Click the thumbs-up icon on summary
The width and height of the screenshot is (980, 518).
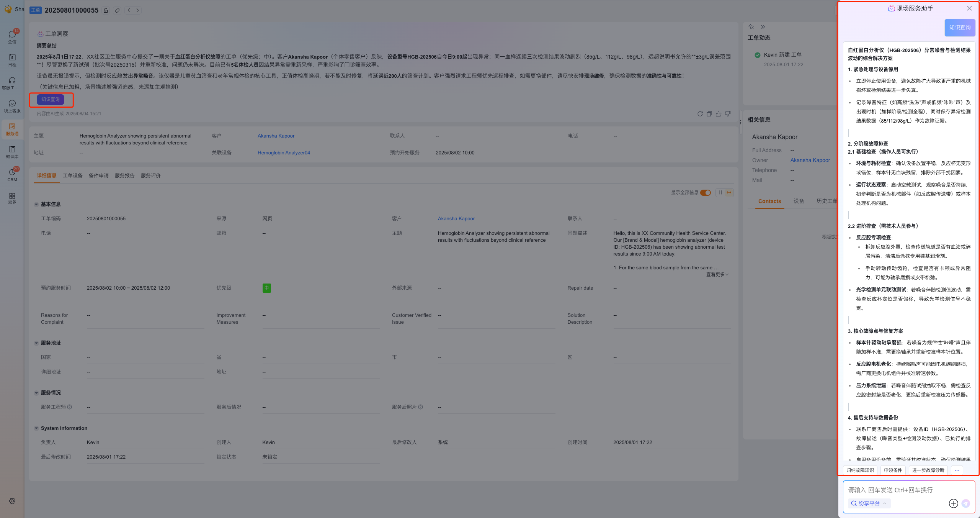tap(718, 114)
